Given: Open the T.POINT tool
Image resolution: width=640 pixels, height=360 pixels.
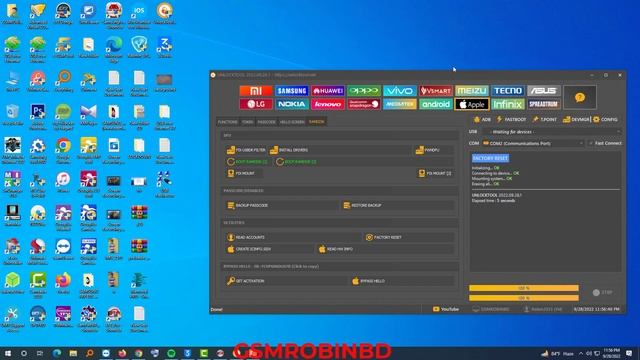Looking at the screenshot, I should coord(544,120).
